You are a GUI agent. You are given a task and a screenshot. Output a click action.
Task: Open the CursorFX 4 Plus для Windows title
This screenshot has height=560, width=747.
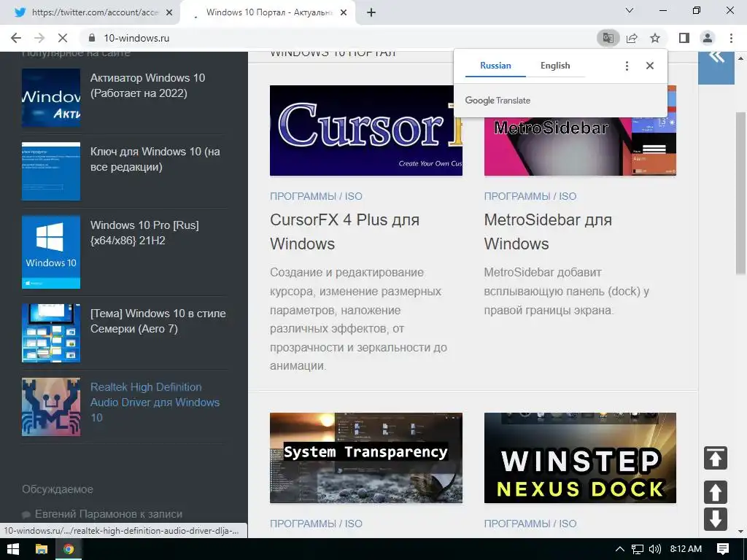(344, 232)
